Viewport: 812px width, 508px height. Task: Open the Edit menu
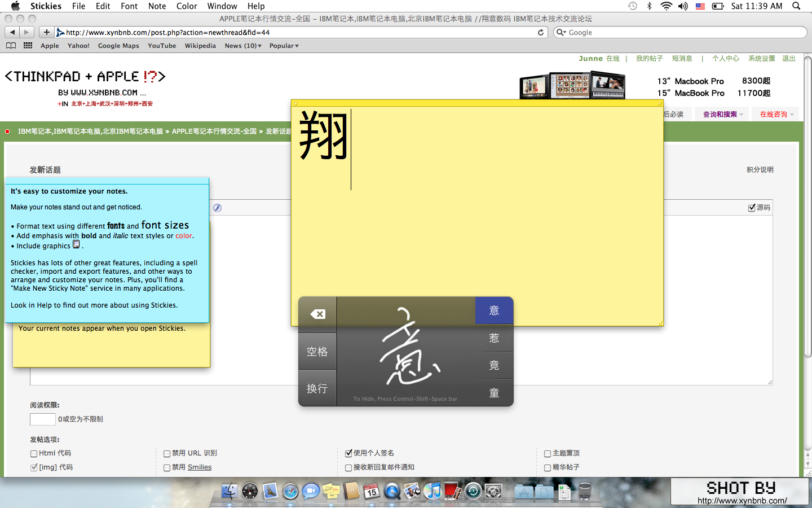[x=103, y=6]
